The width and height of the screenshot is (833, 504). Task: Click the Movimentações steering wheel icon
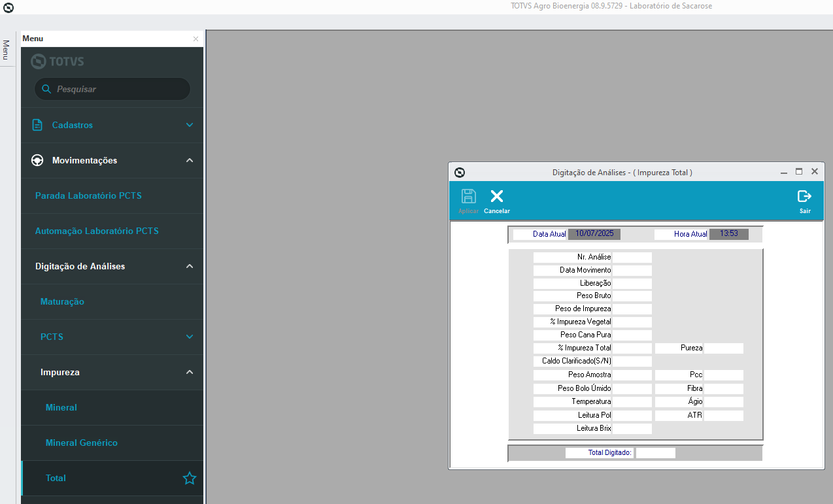tap(37, 160)
